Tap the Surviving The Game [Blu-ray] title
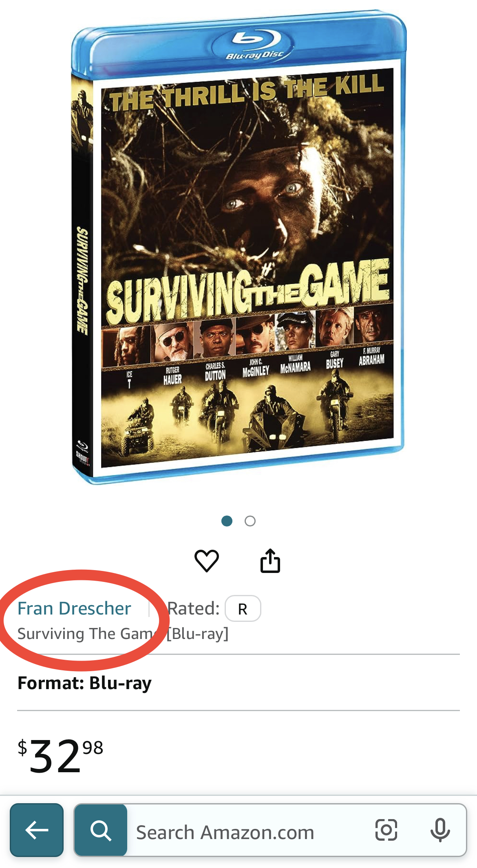This screenshot has width=477, height=868. (x=123, y=634)
